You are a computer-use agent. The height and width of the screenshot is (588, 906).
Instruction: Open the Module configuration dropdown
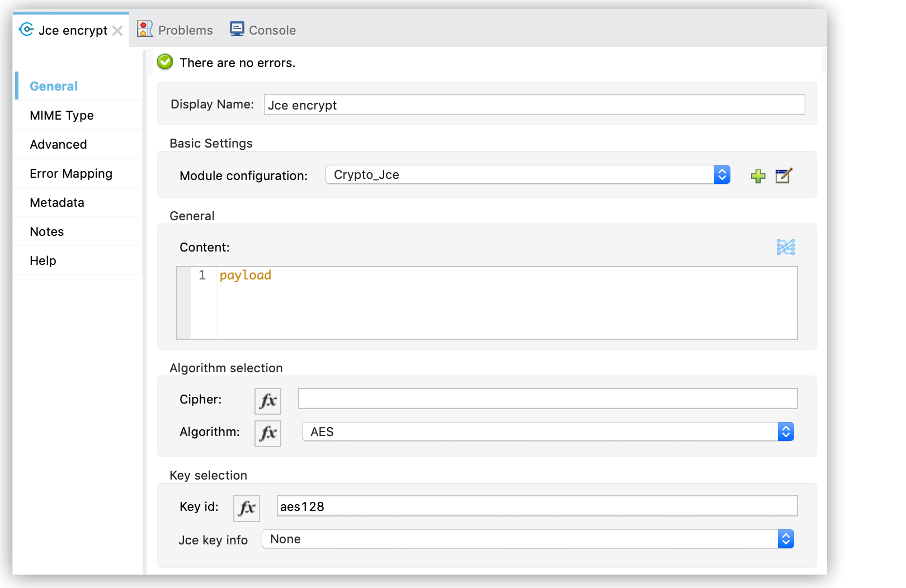coord(722,174)
